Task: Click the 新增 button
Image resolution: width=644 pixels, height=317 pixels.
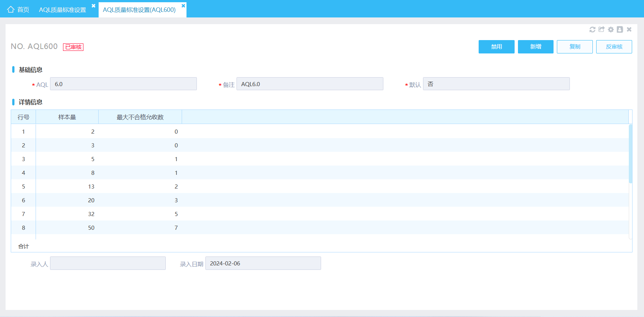Action: point(536,47)
